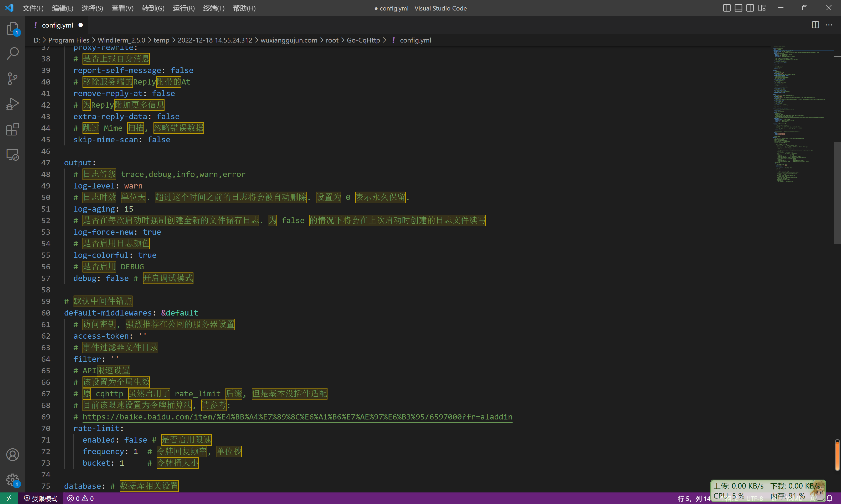This screenshot has width=841, height=504.
Task: Toggle the secondary sidebar visibility
Action: (750, 7)
